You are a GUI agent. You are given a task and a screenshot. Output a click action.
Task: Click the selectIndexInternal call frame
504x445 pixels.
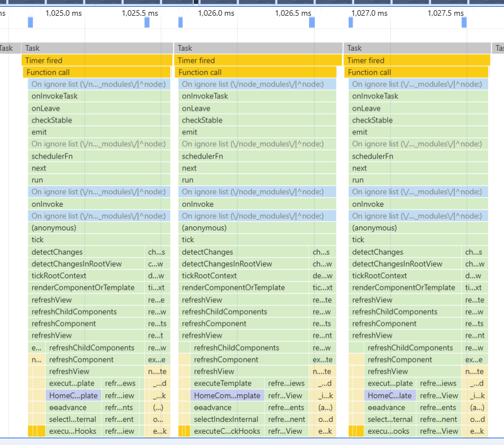[227, 419]
